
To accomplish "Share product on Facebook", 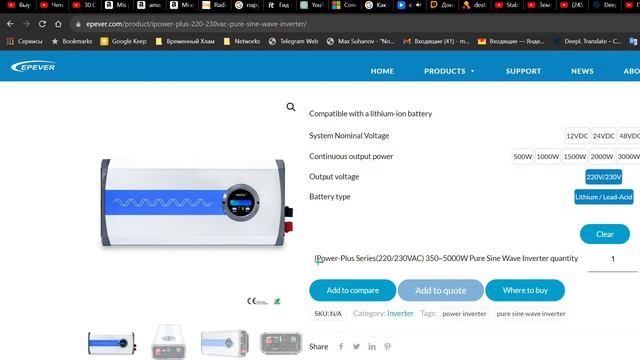I will tap(341, 347).
